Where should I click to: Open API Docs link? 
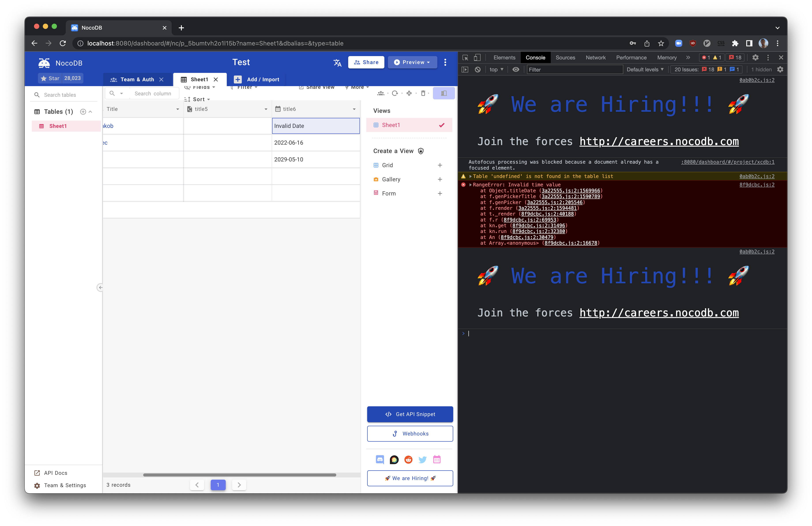pos(51,473)
